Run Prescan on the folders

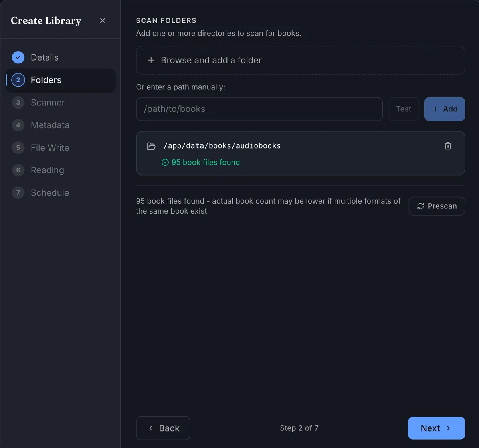437,206
